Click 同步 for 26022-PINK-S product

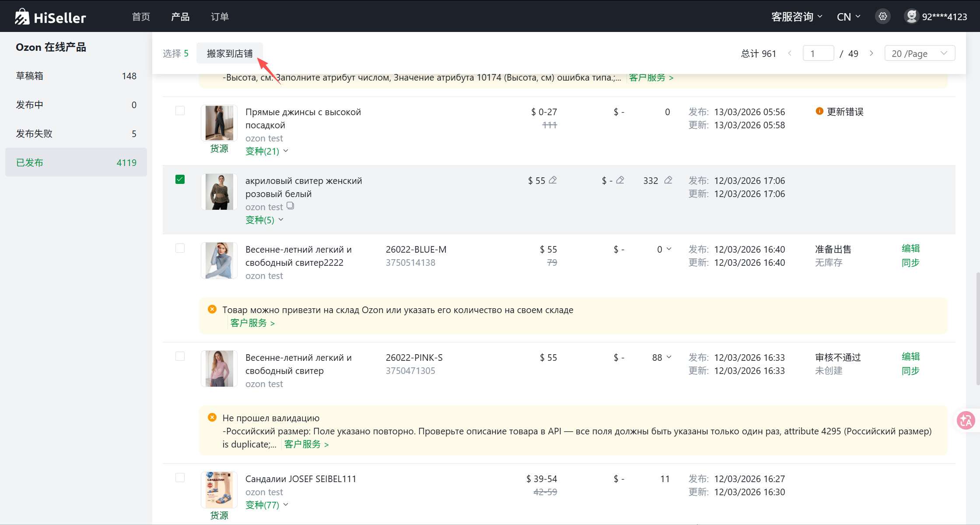tap(910, 371)
